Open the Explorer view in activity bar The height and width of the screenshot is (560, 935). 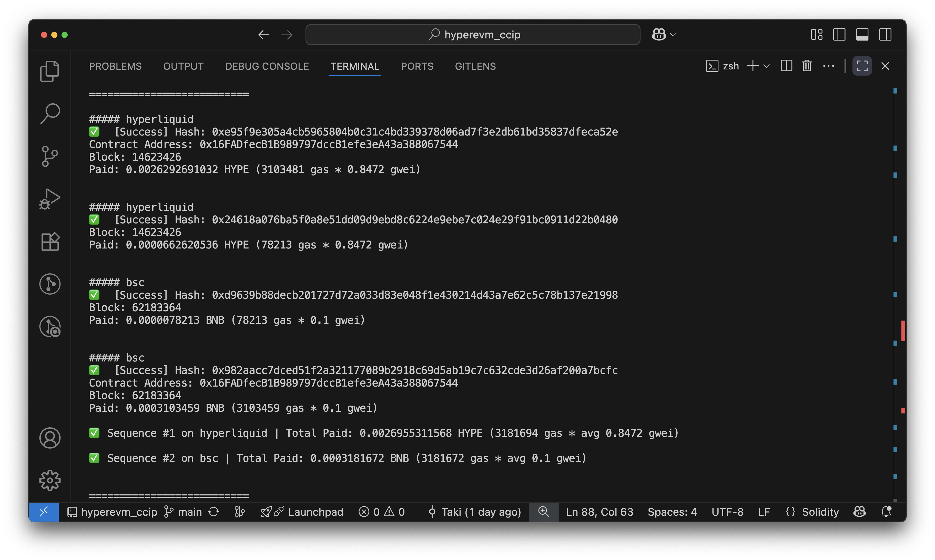coord(49,71)
